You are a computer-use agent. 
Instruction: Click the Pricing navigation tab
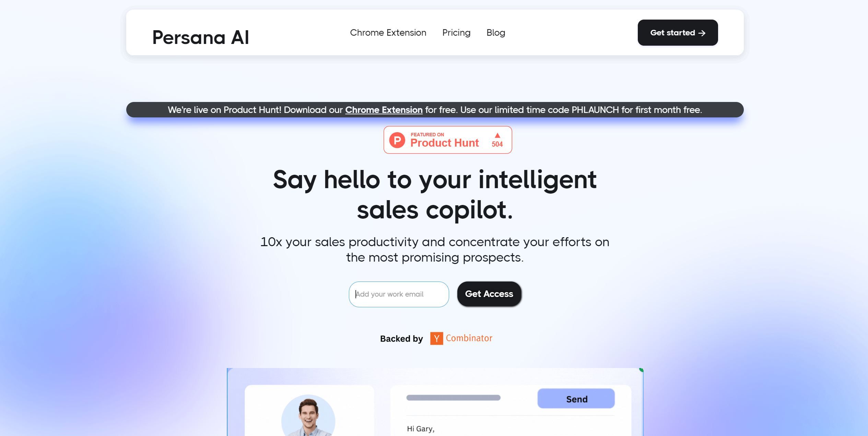[456, 32]
